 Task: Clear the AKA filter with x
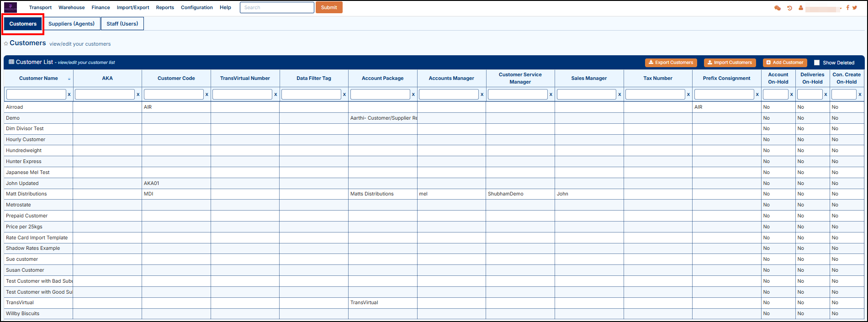click(138, 95)
